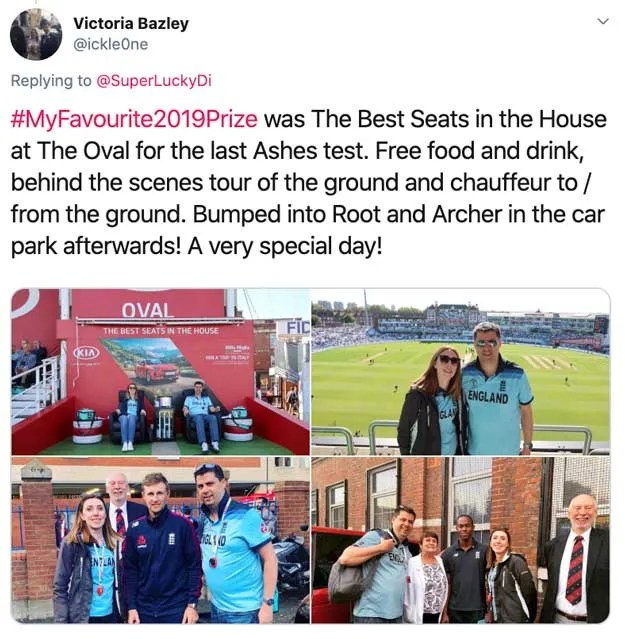Screen dimensions: 625x639
Task: Click the OVAL sign in first photo
Action: coord(147,311)
